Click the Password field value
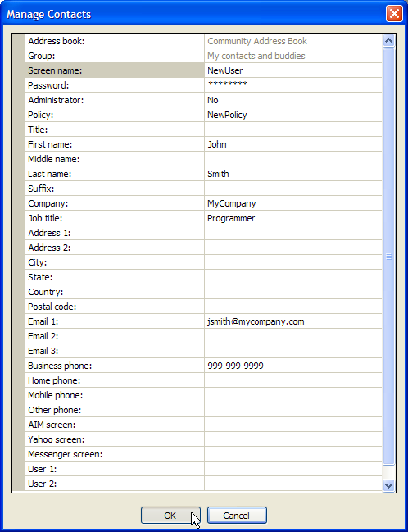The width and height of the screenshot is (408, 532). pyautogui.click(x=293, y=85)
